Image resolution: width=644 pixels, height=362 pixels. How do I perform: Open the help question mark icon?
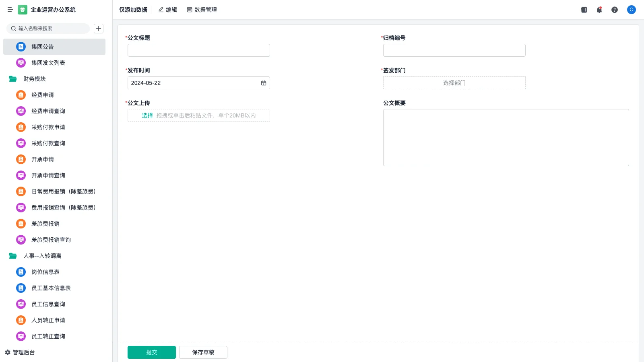pyautogui.click(x=614, y=10)
